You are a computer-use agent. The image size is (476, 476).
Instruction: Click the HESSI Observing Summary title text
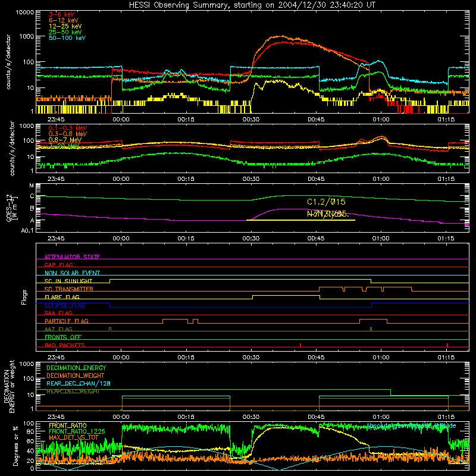(252, 5)
